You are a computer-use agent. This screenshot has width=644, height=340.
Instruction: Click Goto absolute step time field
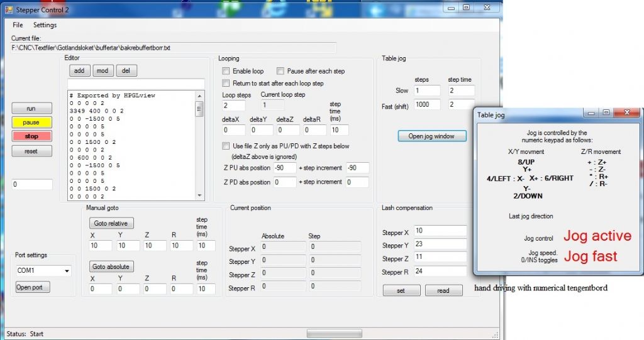pyautogui.click(x=206, y=289)
